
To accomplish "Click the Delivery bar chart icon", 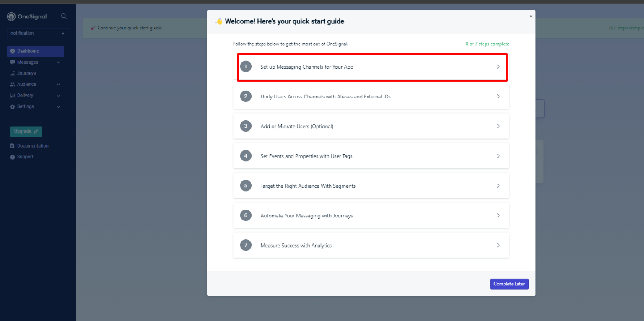I will [x=13, y=96].
